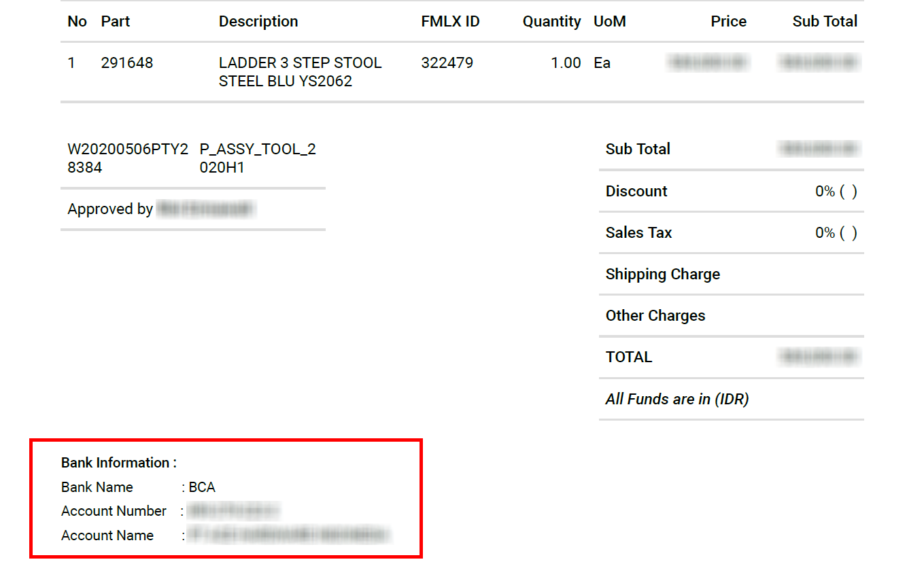Click the TOTAL row label
Image resolution: width=924 pixels, height=564 pixels.
tap(629, 357)
